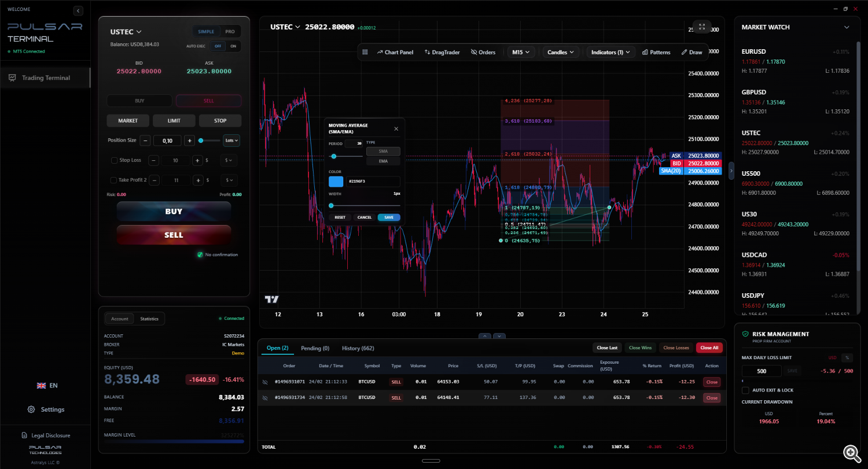Image resolution: width=868 pixels, height=469 pixels.
Task: Open the Chart Panel tool
Action: (395, 52)
